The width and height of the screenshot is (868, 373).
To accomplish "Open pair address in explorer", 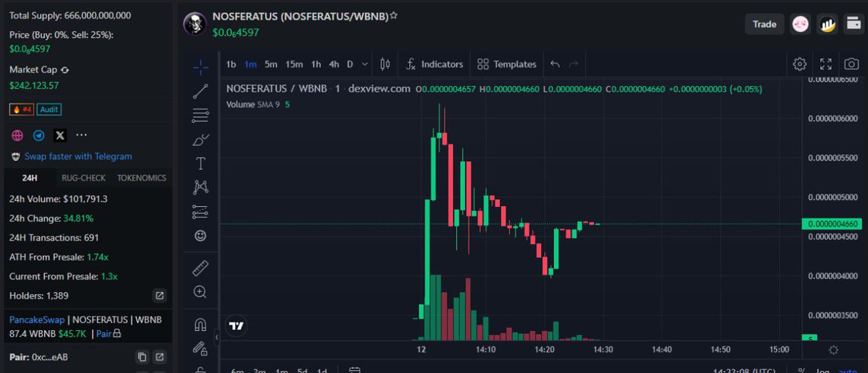I will point(160,357).
